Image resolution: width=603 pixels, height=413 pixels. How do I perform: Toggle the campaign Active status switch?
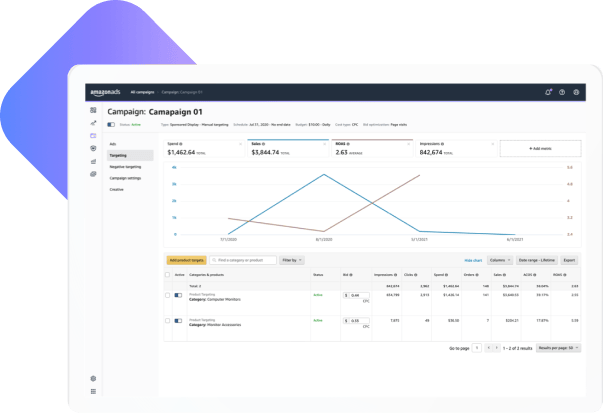pos(111,125)
